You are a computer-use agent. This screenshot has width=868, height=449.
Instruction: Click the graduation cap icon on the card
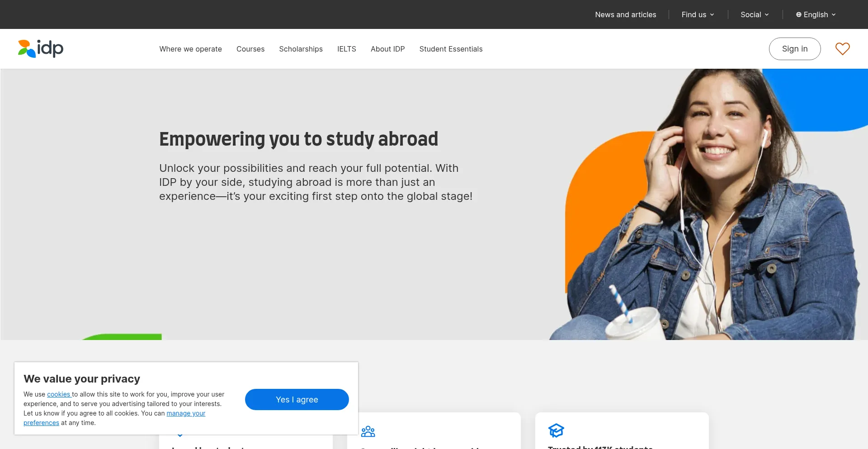[x=556, y=430]
